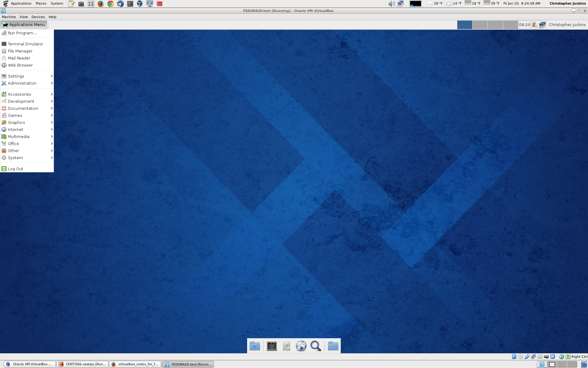Screen dimensions: 588x368
Task: Select Run Program... menu entry
Action: point(27,33)
